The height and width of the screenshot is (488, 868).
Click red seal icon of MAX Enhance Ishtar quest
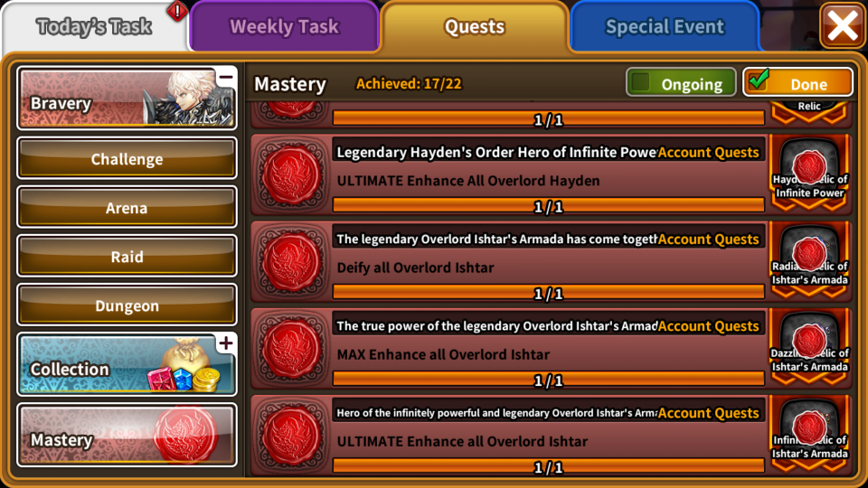point(291,349)
